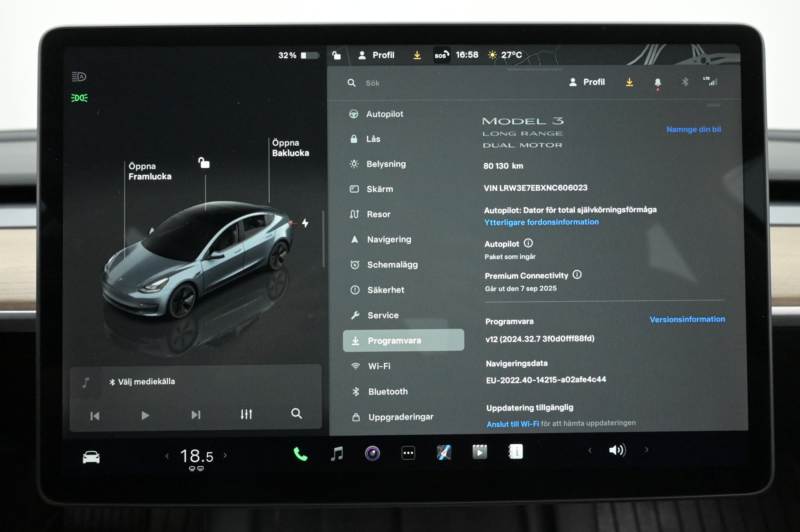Raise cabin temperature with right chevron
This screenshot has height=532, width=800.
click(x=225, y=455)
